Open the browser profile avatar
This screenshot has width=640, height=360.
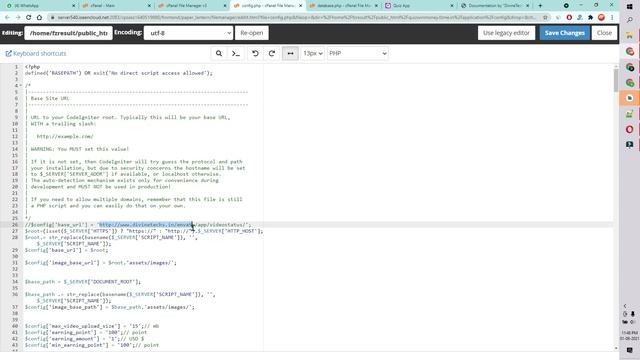[x=601, y=18]
